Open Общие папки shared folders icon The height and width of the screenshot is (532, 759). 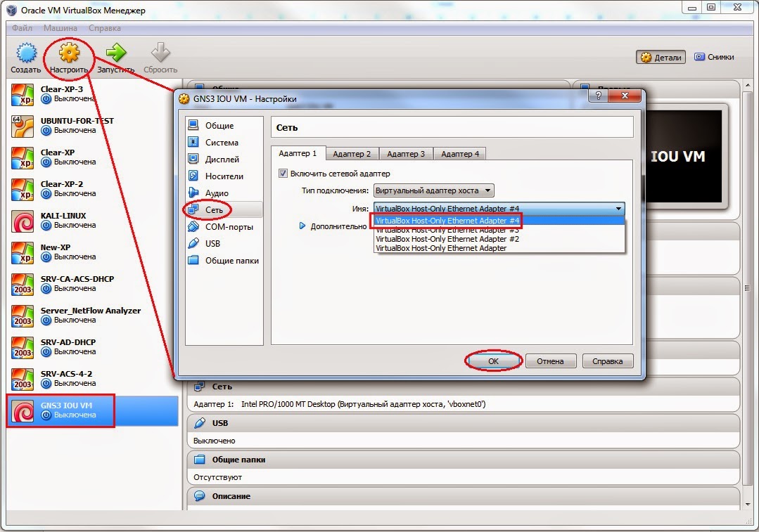[x=193, y=260]
